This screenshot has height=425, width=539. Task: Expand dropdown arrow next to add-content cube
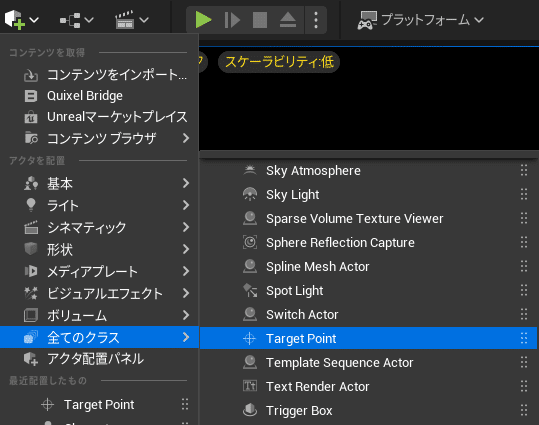coord(34,20)
